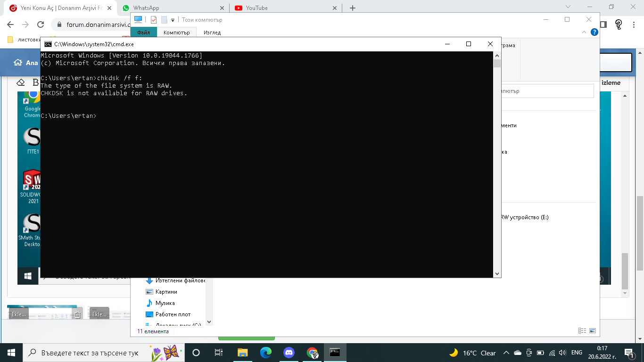Click the Command Prompt scroll-down arrow
Viewport: 644px width, 362px height.
[x=497, y=274]
